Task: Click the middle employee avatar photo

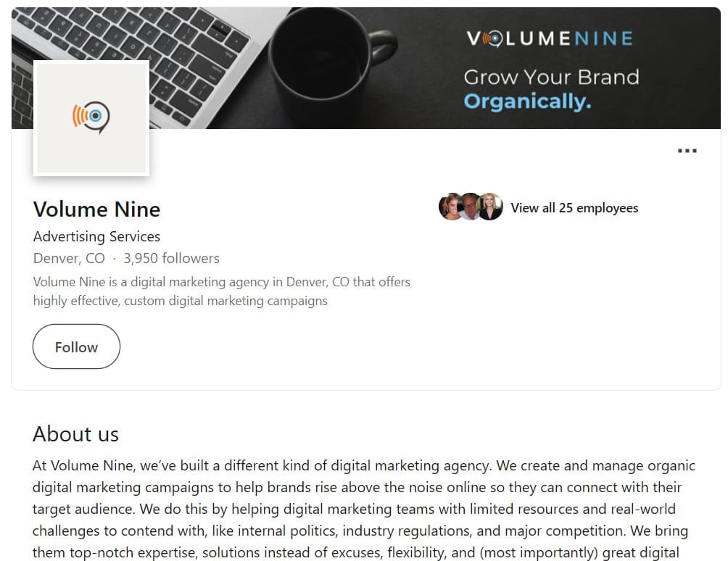Action: pyautogui.click(x=470, y=207)
